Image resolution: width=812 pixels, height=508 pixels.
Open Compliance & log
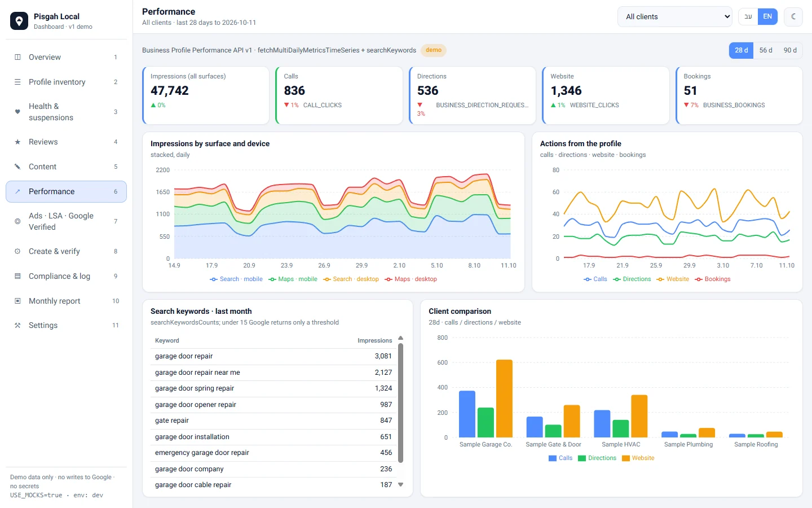(x=66, y=276)
